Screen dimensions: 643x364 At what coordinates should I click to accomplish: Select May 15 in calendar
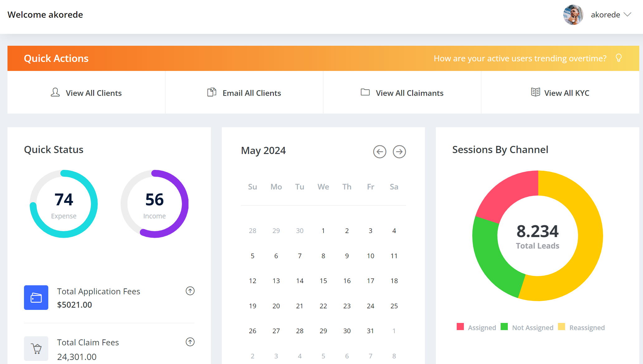[323, 281]
